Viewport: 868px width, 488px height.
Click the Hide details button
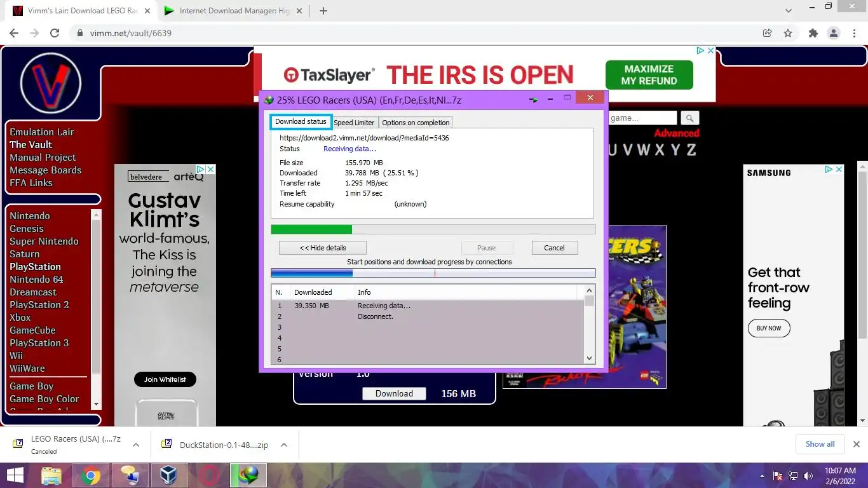323,248
